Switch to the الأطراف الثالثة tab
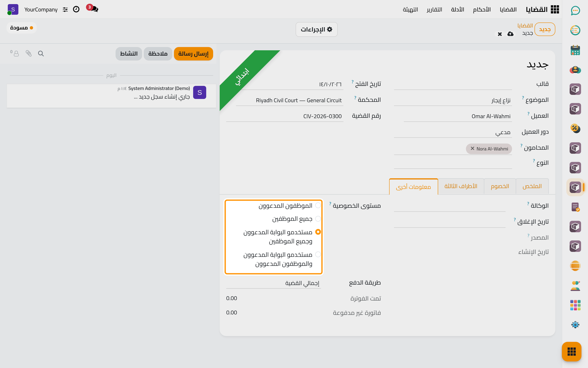 pos(461,186)
